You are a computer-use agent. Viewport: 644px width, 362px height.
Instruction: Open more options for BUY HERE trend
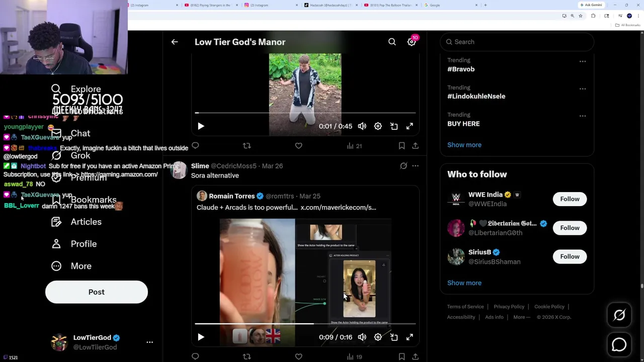click(583, 116)
